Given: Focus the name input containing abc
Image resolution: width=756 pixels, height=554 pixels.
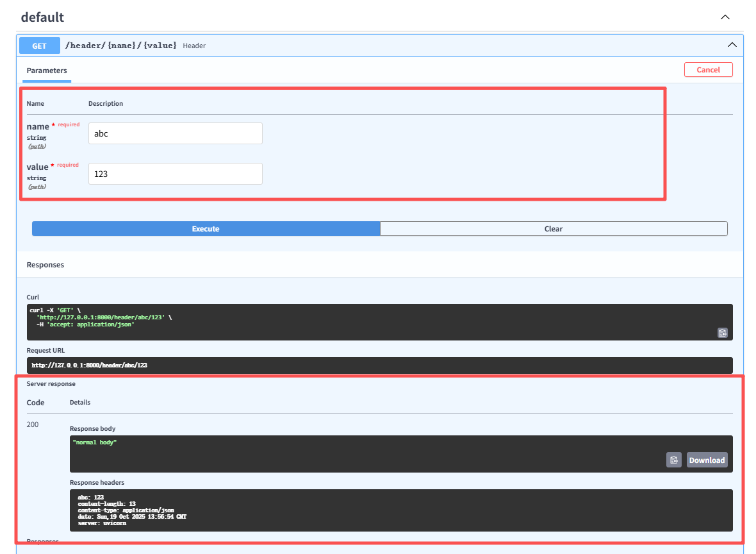Looking at the screenshot, I should (x=176, y=133).
